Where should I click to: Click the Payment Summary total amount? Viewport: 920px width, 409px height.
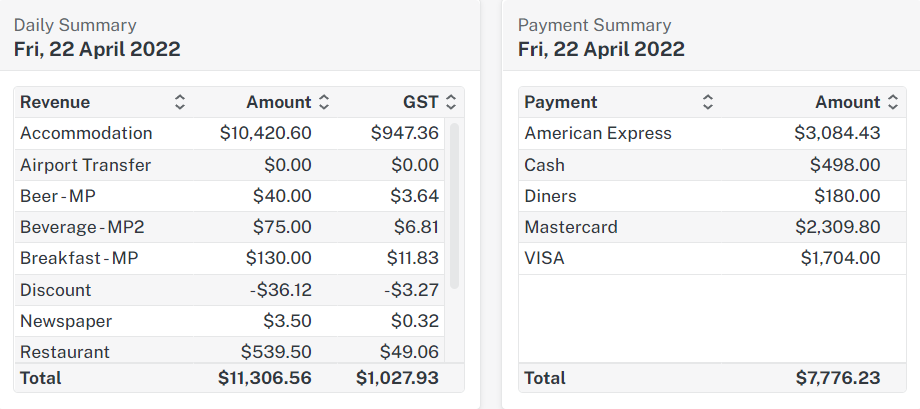tap(838, 378)
